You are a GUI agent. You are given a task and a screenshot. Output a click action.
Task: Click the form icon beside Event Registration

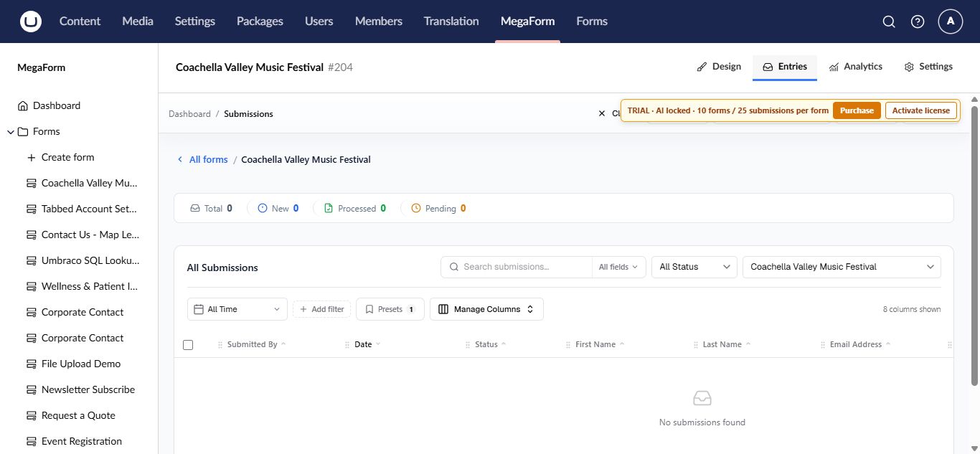click(31, 441)
